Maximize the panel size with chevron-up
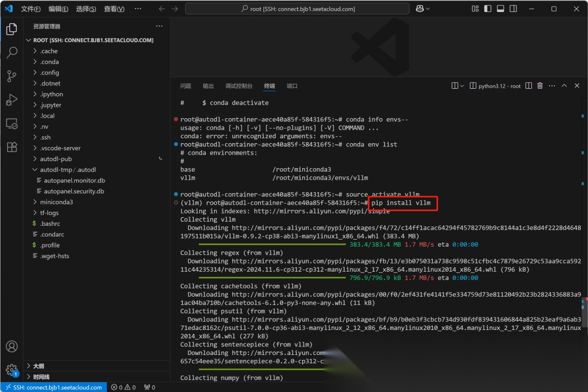This screenshot has width=588, height=392. click(x=564, y=86)
